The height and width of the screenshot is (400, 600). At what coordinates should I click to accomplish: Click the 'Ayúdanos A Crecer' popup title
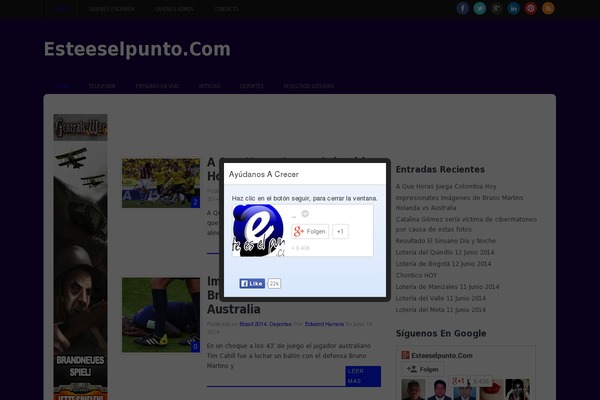click(264, 174)
